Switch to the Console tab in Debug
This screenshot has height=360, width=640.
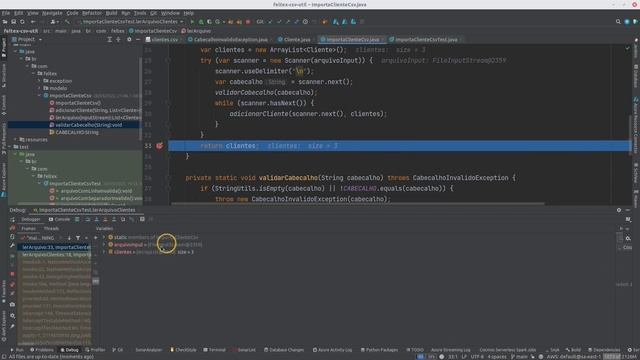point(59,220)
